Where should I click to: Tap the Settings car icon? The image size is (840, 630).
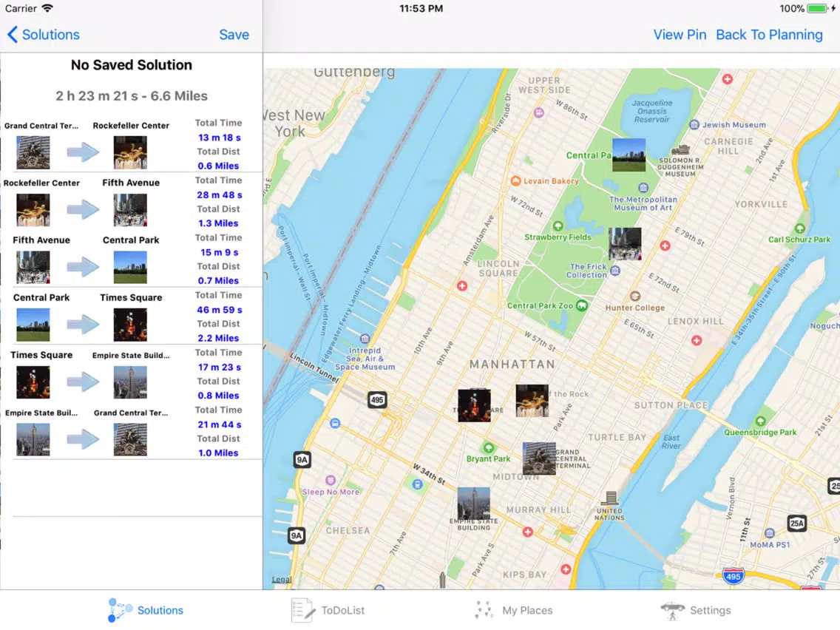[672, 610]
